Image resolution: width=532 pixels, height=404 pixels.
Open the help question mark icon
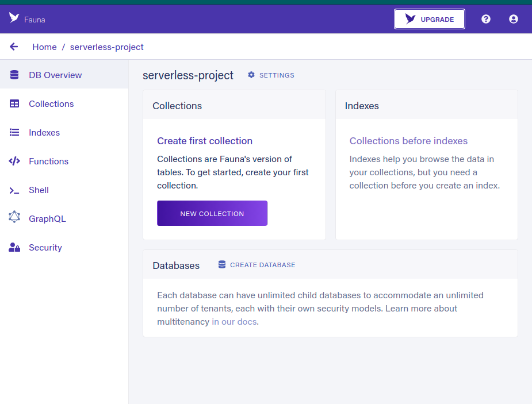tap(486, 19)
